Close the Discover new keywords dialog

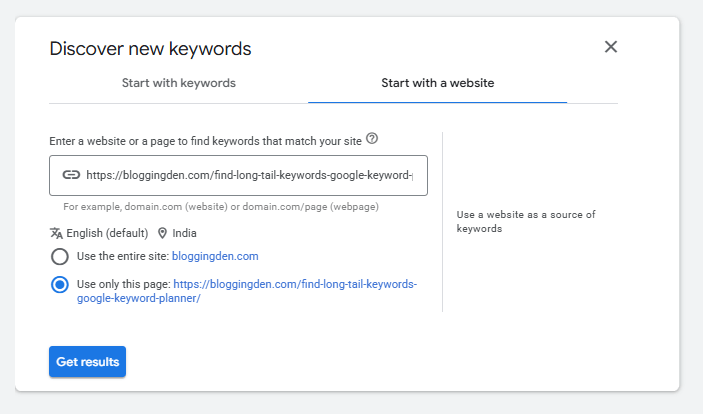[x=611, y=47]
